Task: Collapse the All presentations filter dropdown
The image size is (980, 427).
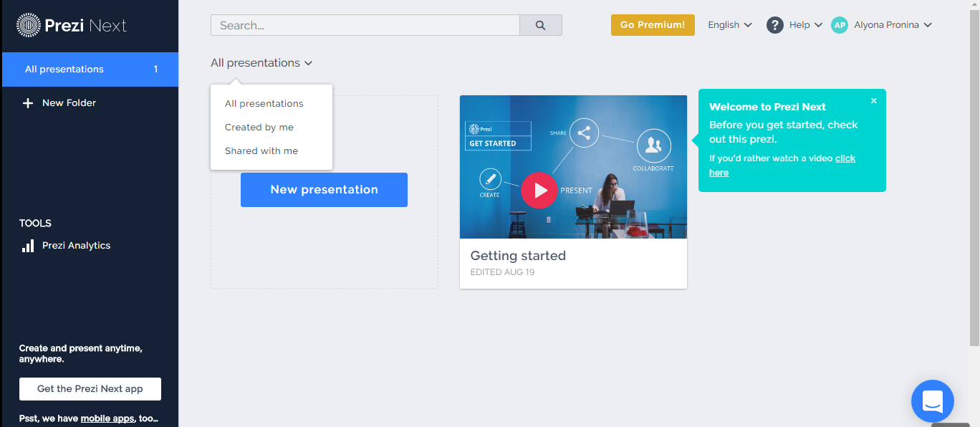Action: coord(262,62)
